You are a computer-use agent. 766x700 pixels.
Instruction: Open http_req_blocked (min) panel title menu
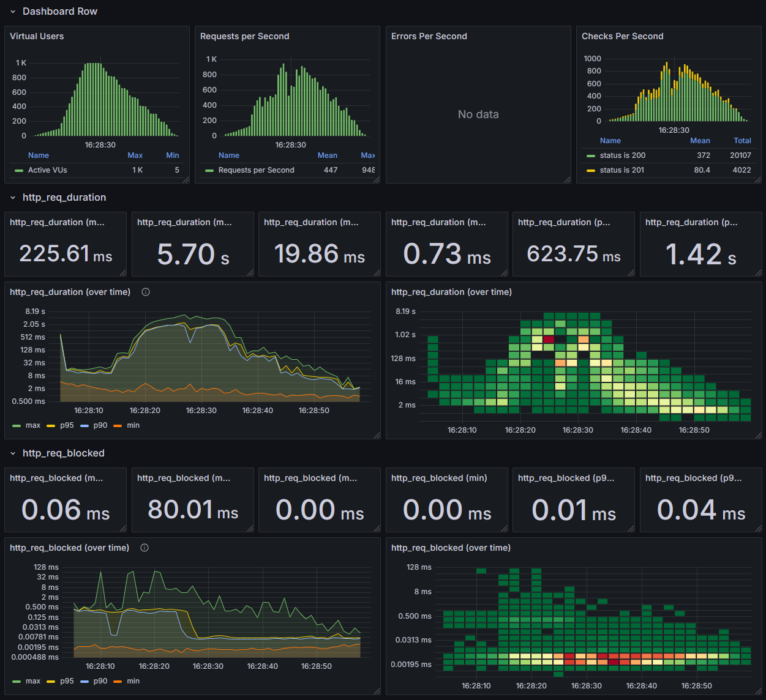pos(439,478)
